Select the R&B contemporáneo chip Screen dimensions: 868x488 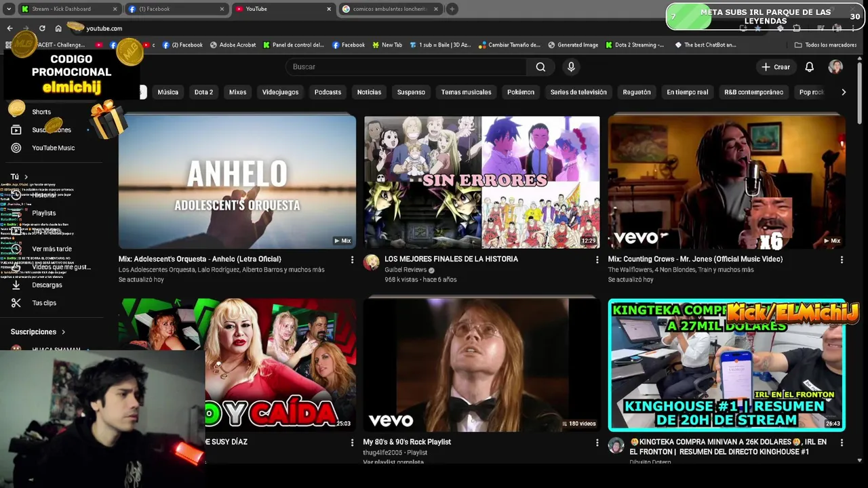pyautogui.click(x=753, y=92)
